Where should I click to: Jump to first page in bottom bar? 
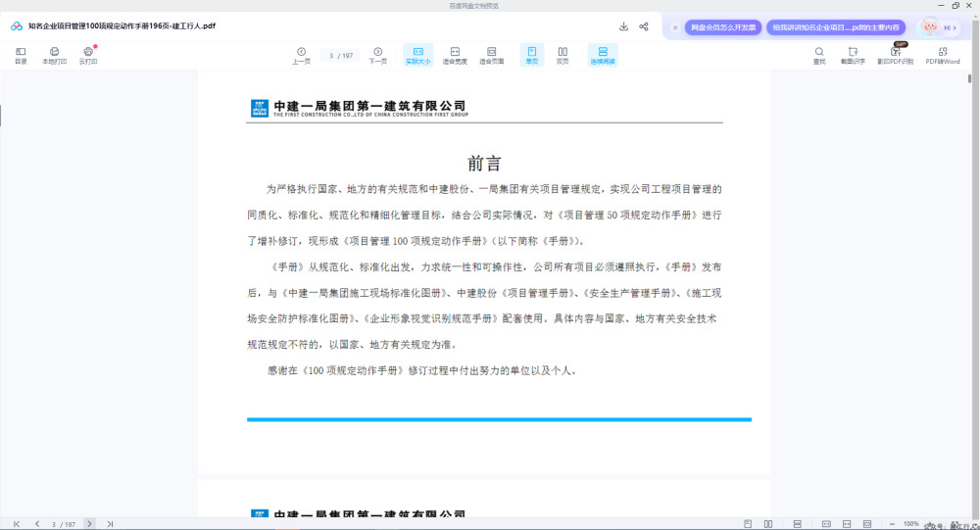(17, 524)
